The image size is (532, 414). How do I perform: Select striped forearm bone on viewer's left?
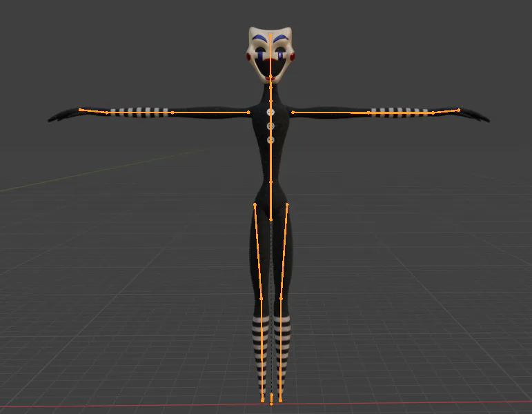point(140,112)
